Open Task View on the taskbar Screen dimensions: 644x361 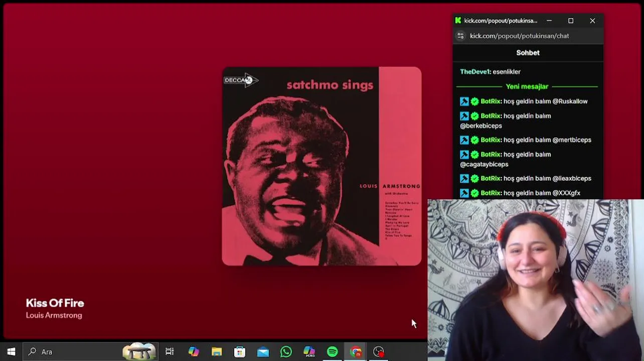pyautogui.click(x=170, y=351)
